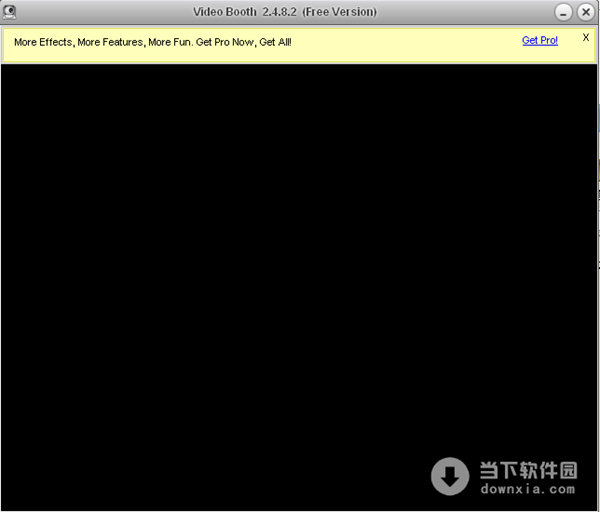Click the Video Booth 2.4.8.2 title text
600x512 pixels.
(x=285, y=12)
